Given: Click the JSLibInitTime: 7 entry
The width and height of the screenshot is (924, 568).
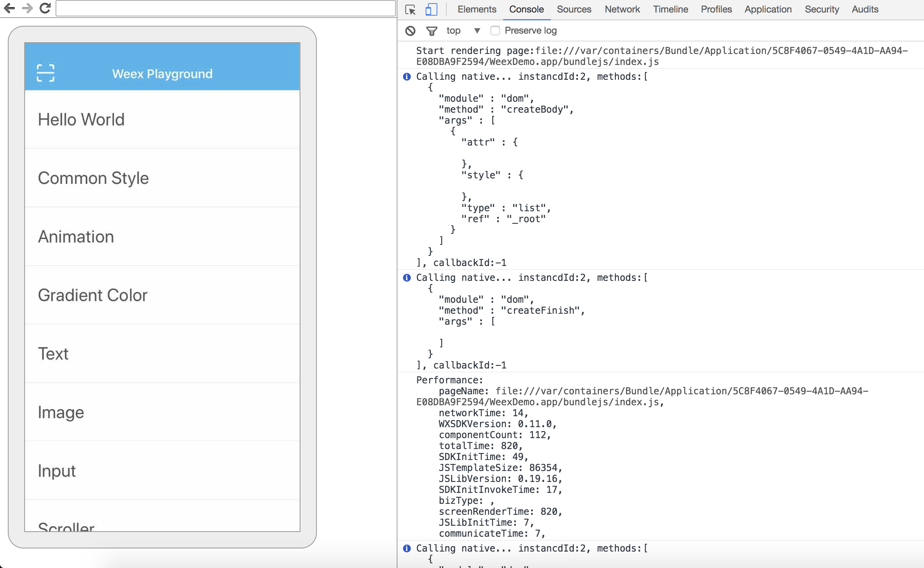Looking at the screenshot, I should point(486,523).
